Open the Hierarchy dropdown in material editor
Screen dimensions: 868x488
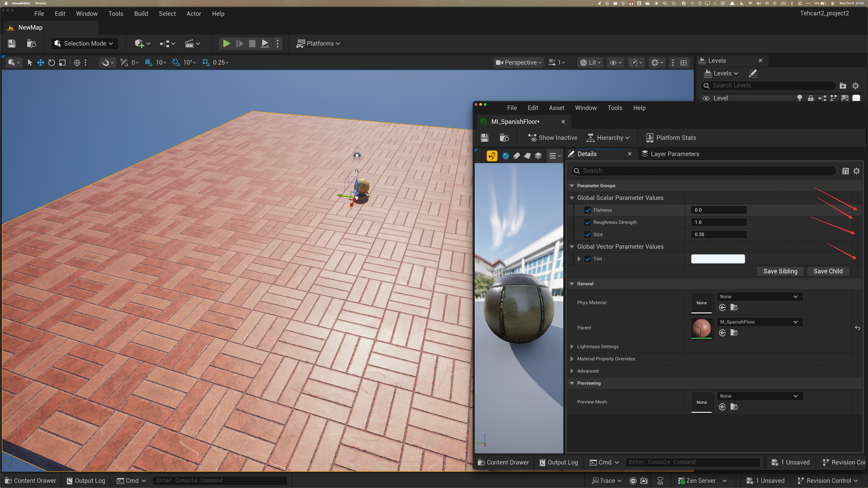click(x=608, y=138)
